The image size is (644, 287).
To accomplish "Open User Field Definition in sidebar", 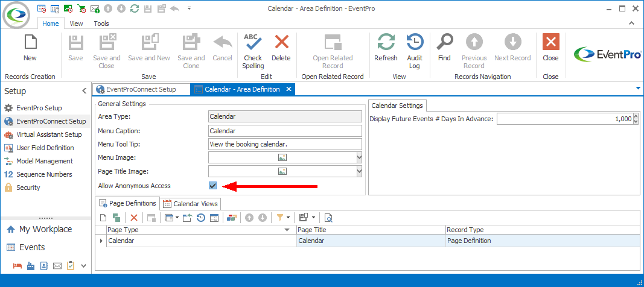I will pyautogui.click(x=45, y=148).
